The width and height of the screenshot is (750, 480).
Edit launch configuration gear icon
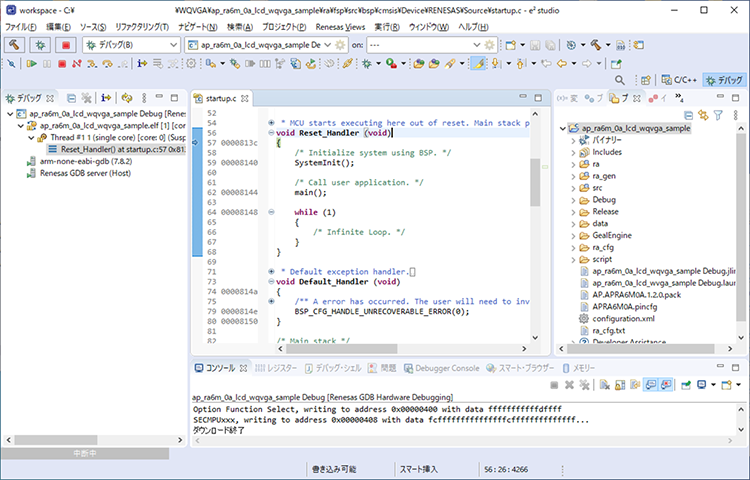tap(340, 45)
